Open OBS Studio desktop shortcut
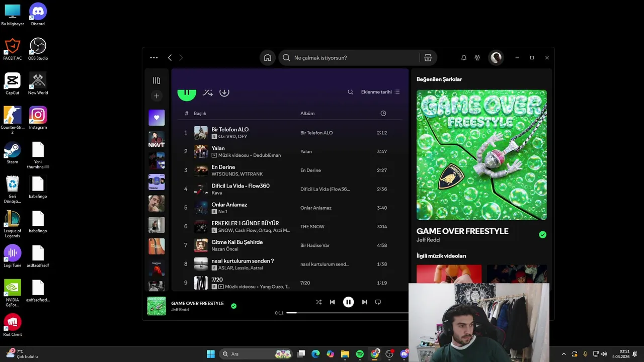The height and width of the screenshot is (362, 644). click(x=38, y=49)
